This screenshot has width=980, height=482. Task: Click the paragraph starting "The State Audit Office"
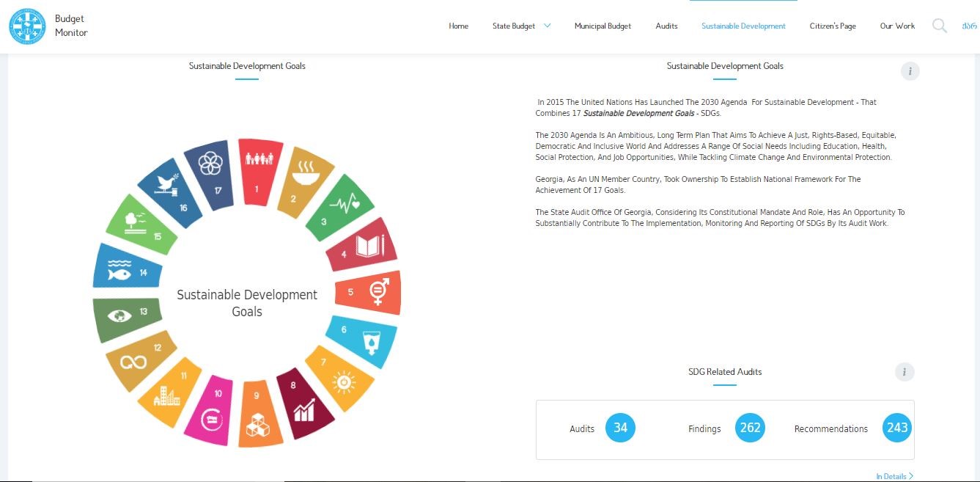coord(721,218)
